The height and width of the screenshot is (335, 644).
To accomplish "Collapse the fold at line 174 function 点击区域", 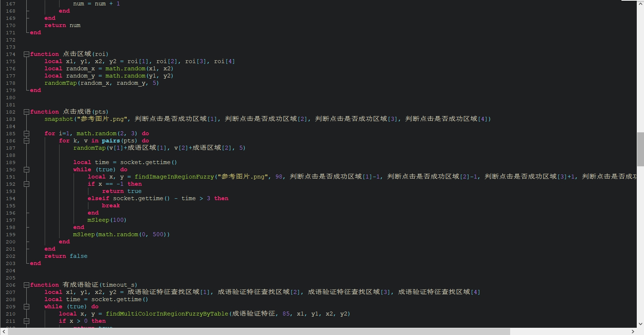I will point(26,54).
